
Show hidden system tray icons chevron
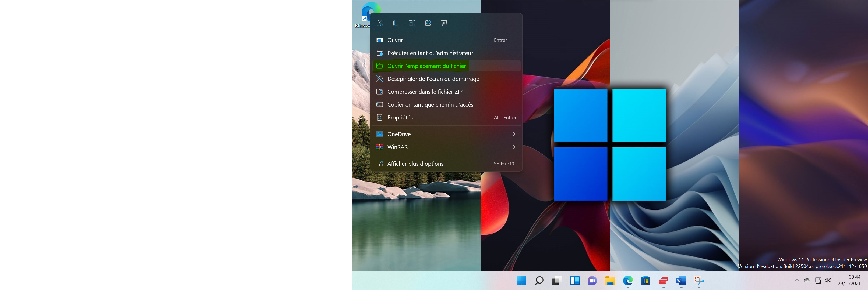(797, 280)
